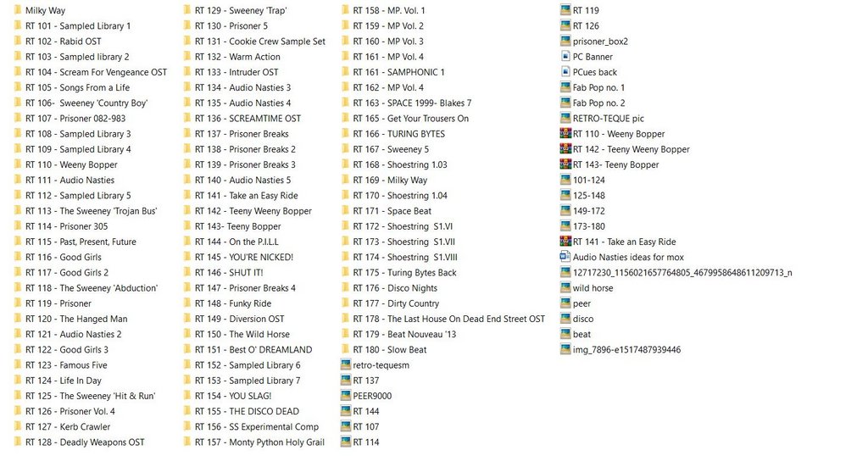Select RT 146 - SHUT IT!
This screenshot has width=868, height=456.
click(229, 272)
